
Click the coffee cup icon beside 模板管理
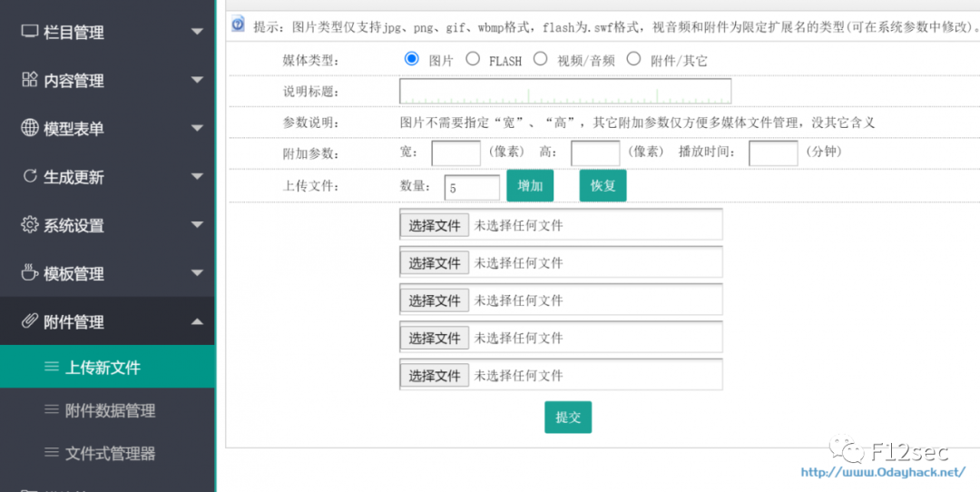pyautogui.click(x=29, y=272)
